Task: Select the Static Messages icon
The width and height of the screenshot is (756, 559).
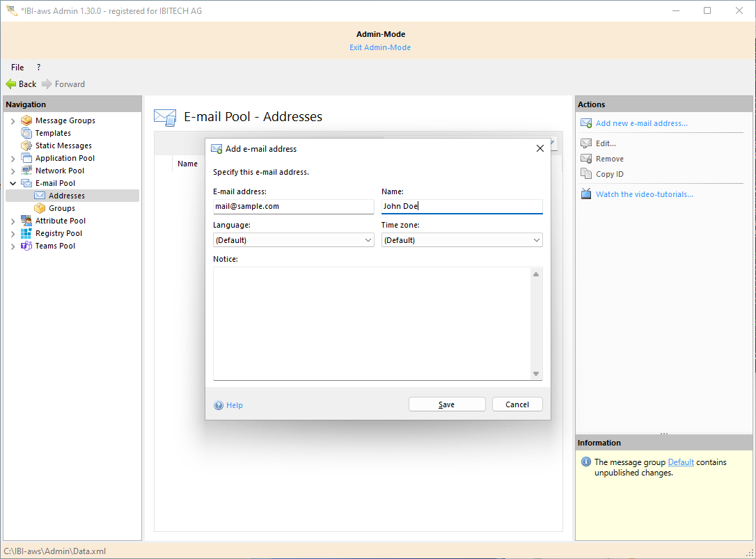Action: 26,145
